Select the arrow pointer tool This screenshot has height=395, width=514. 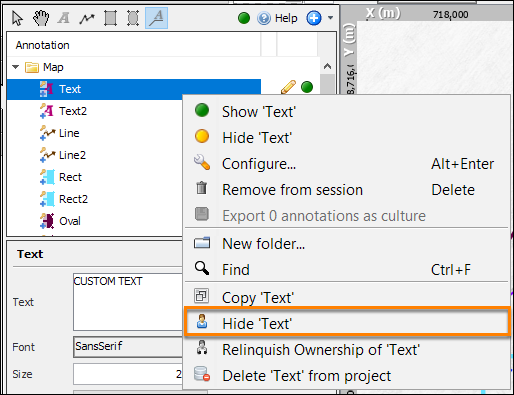point(17,18)
